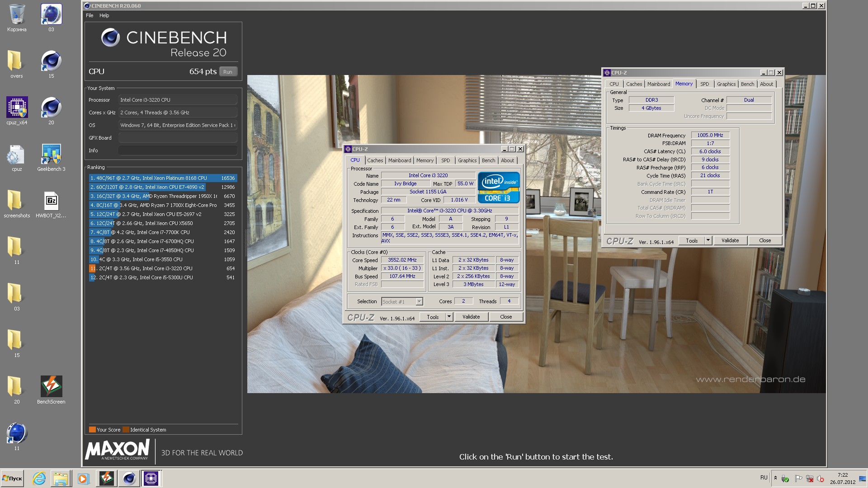868x488 pixels.
Task: Show hidden tray icons arrow
Action: pyautogui.click(x=775, y=478)
